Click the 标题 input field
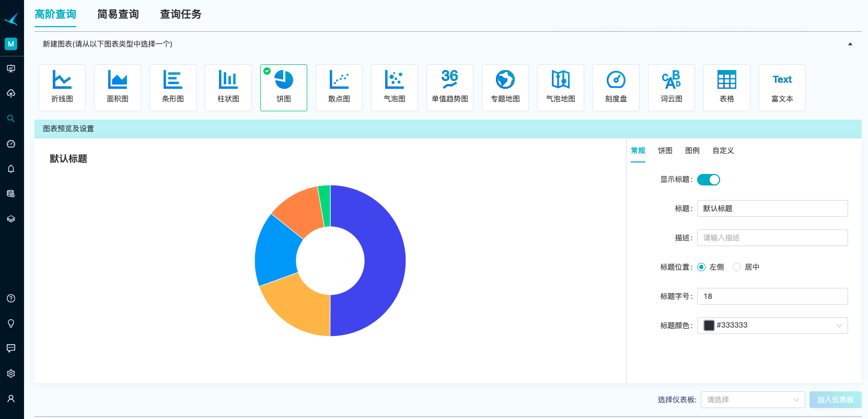The image size is (868, 419). (772, 208)
